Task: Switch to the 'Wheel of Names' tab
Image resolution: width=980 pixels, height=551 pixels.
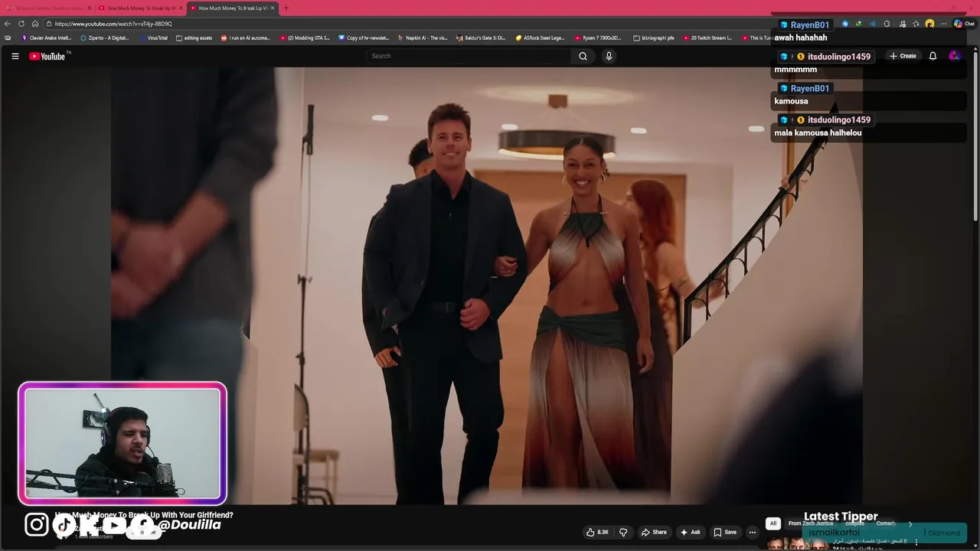Action: [49, 8]
